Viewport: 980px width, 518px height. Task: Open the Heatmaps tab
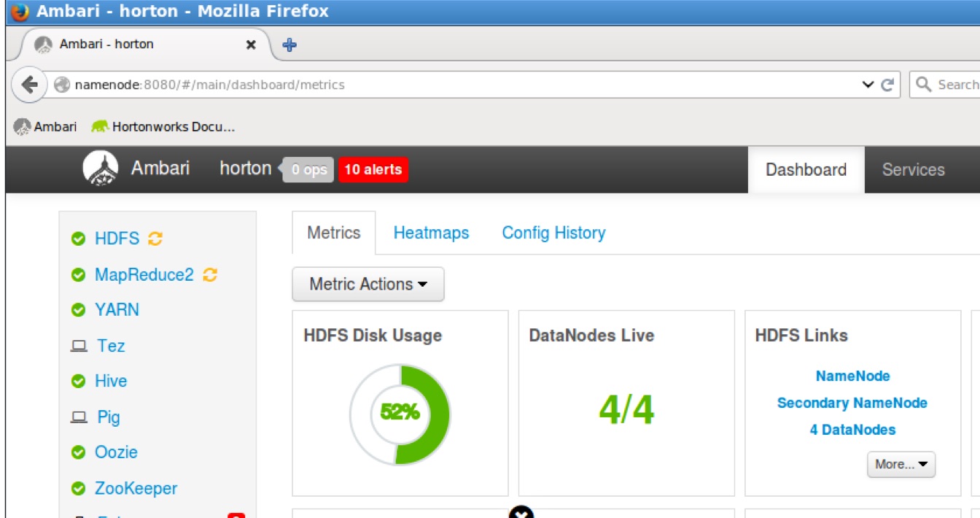(431, 232)
